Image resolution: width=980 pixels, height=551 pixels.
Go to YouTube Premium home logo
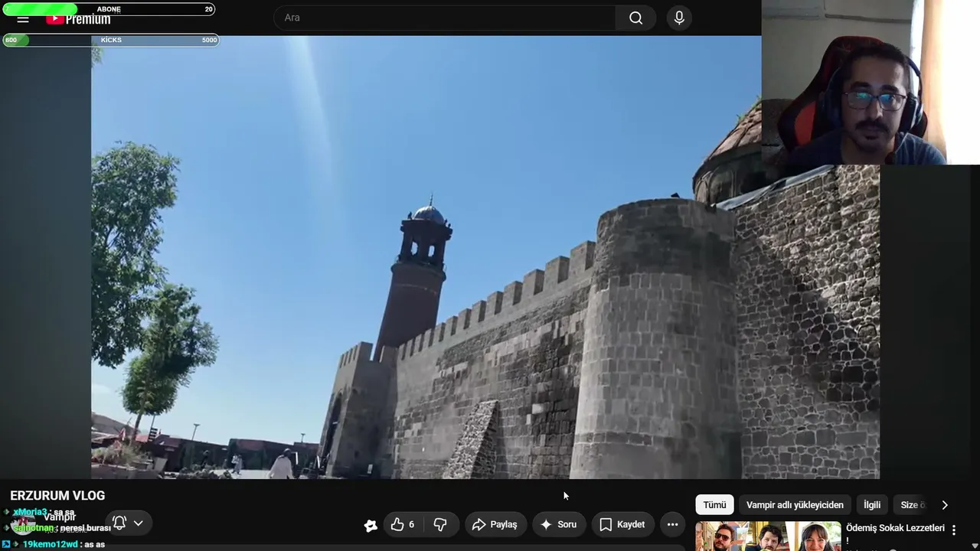pyautogui.click(x=78, y=19)
